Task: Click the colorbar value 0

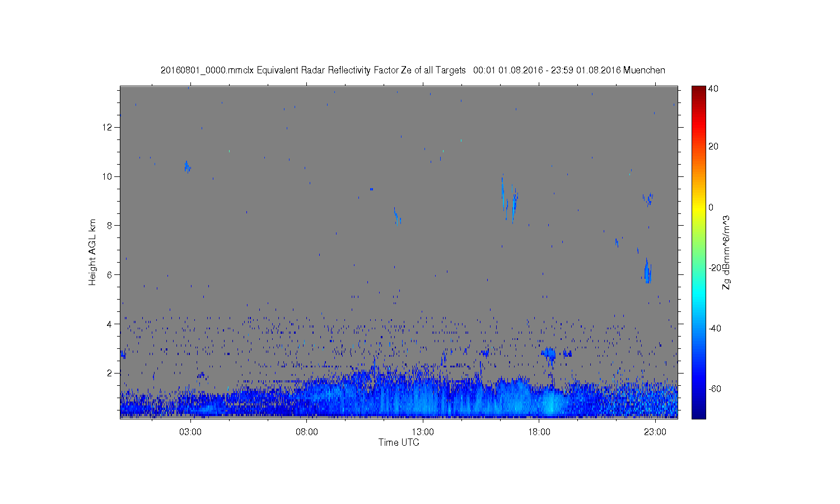Action: click(711, 207)
